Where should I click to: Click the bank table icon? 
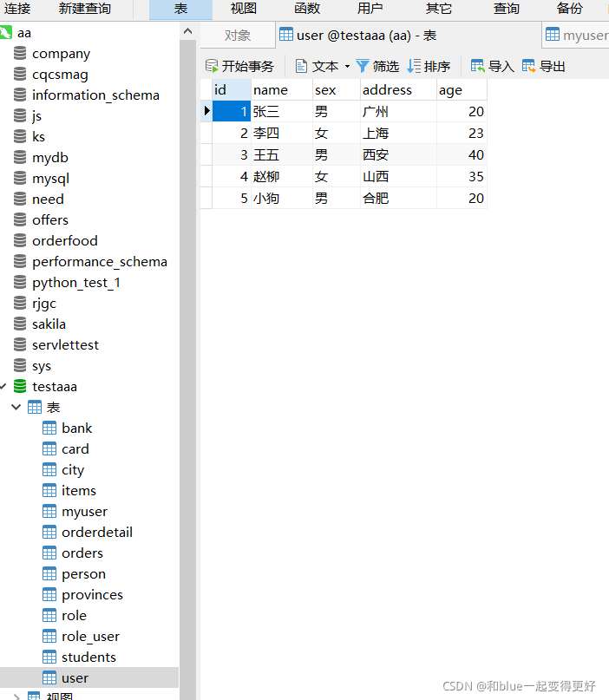pos(49,429)
